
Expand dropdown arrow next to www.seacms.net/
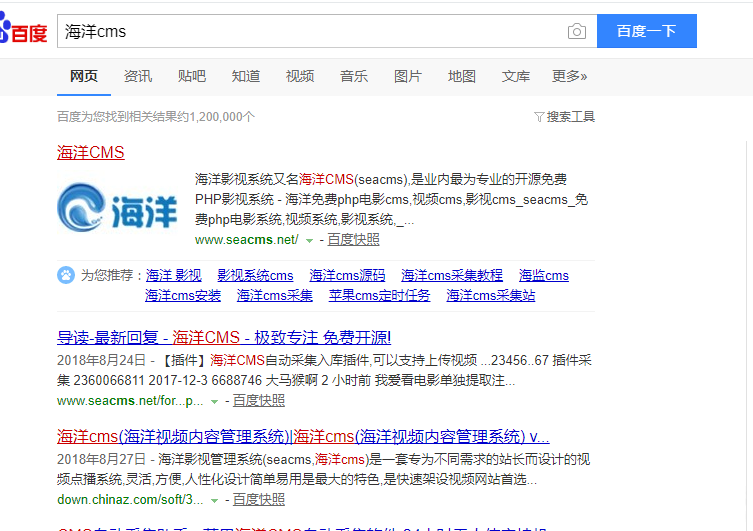click(310, 241)
